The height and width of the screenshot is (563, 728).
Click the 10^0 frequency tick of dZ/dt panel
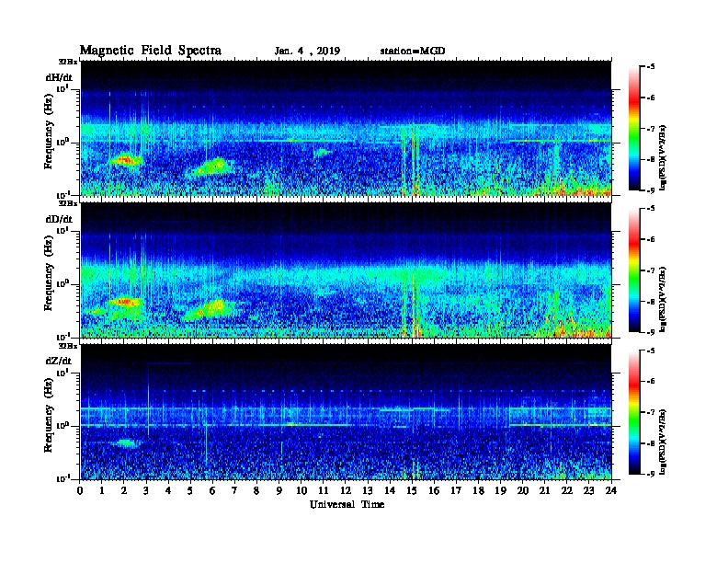63,426
